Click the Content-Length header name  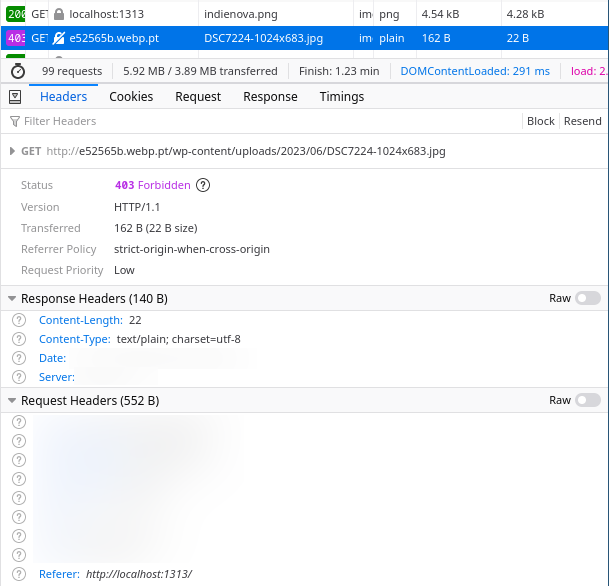coord(81,320)
